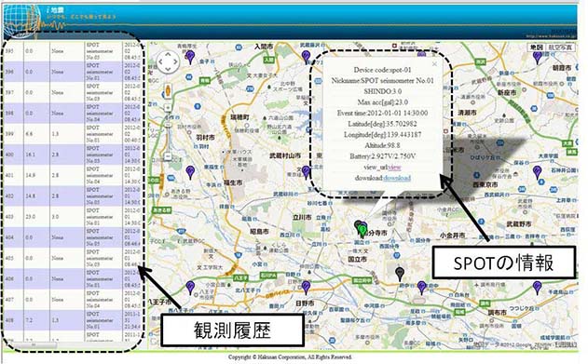Click the 16.1 acceleration value
The image size is (588, 364).
tap(30, 155)
